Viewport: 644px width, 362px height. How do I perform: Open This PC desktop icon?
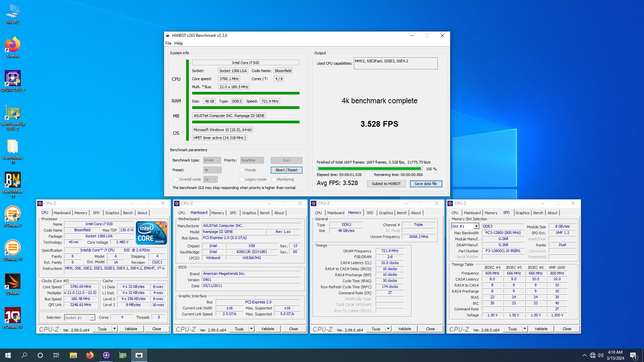point(13,14)
